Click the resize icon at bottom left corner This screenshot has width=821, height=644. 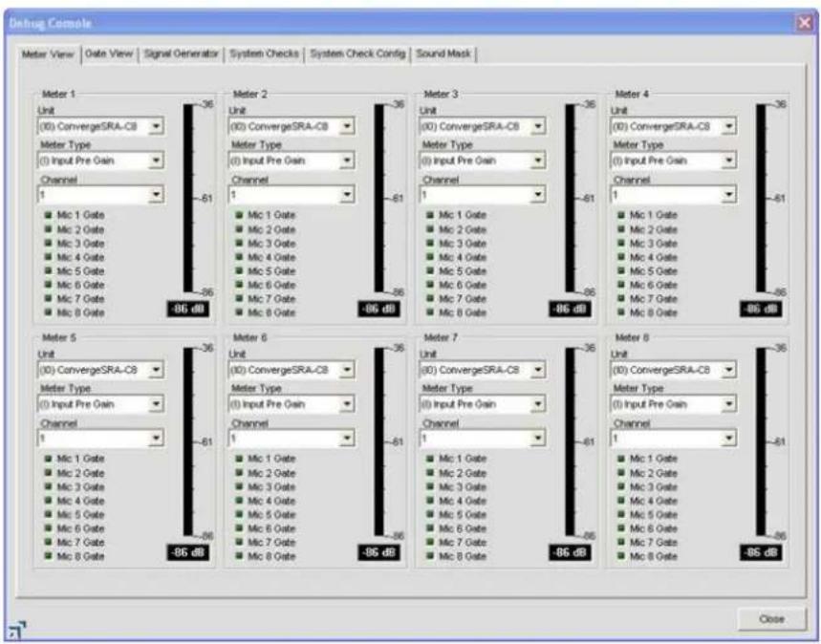click(17, 630)
